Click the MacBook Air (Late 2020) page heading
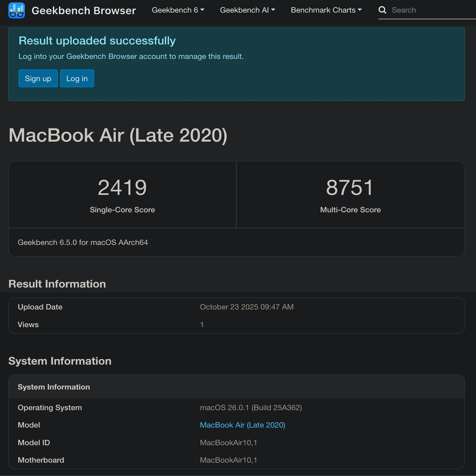 [x=118, y=135]
